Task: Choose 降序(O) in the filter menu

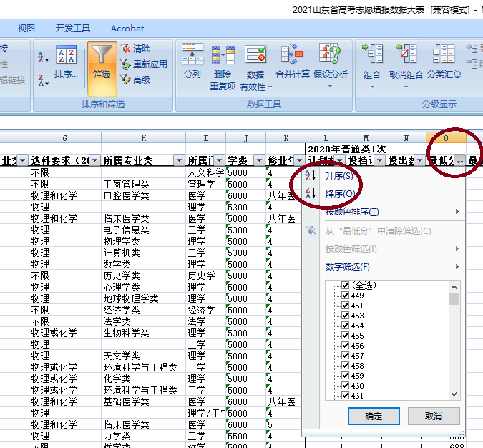Action: pyautogui.click(x=340, y=193)
